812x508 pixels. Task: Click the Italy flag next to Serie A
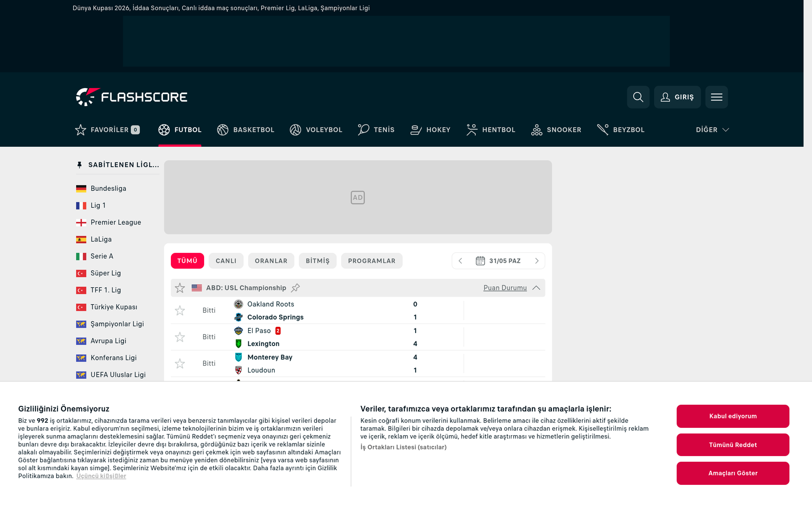[x=81, y=256]
